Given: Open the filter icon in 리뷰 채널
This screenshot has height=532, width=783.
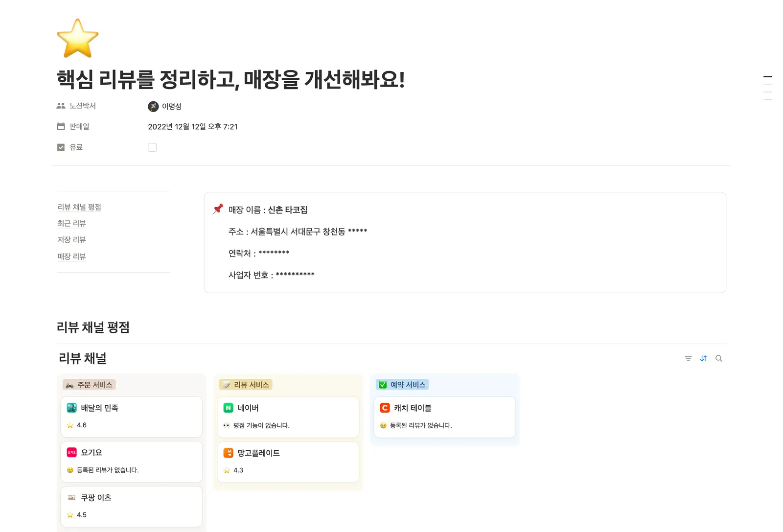Looking at the screenshot, I should (x=688, y=358).
